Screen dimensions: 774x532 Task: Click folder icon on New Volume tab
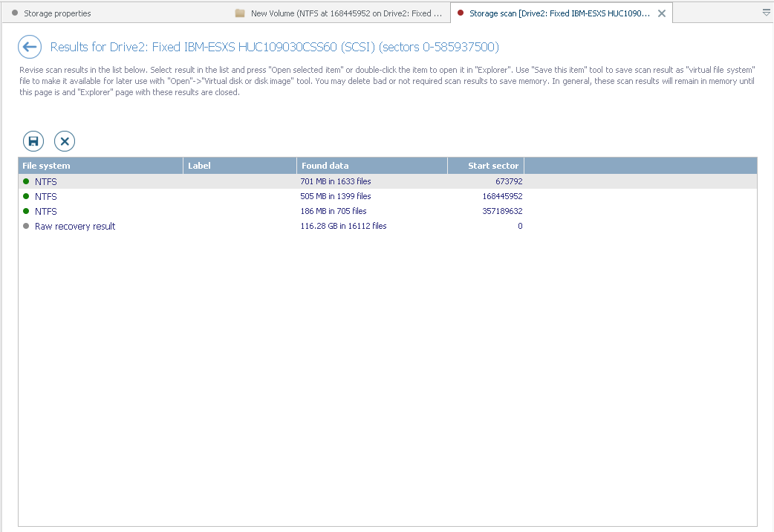coord(240,13)
